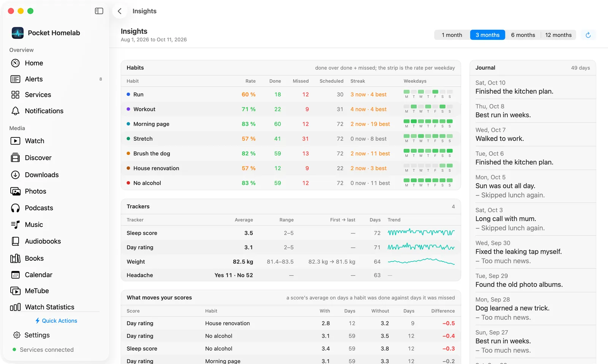Select the Run habit row name
The width and height of the screenshot is (608, 364).
coord(138,95)
